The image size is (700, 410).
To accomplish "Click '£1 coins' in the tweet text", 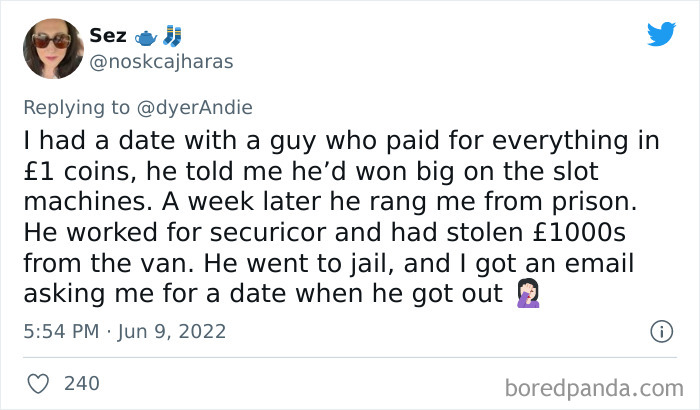I will (x=79, y=172).
